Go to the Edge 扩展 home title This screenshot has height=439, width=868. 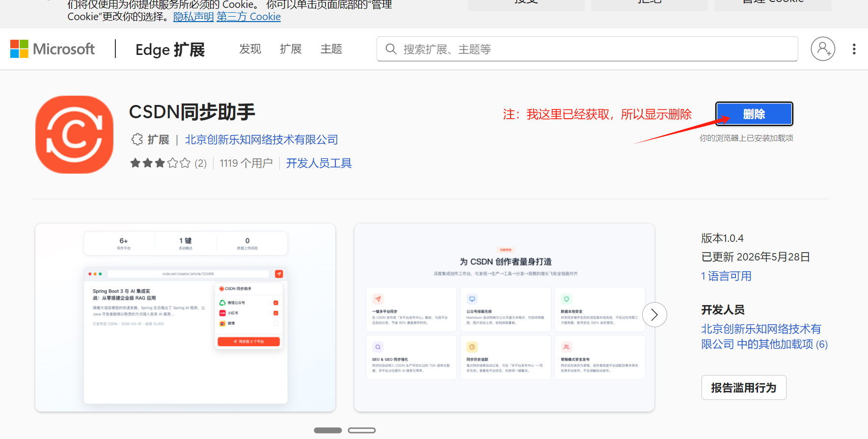coord(170,50)
